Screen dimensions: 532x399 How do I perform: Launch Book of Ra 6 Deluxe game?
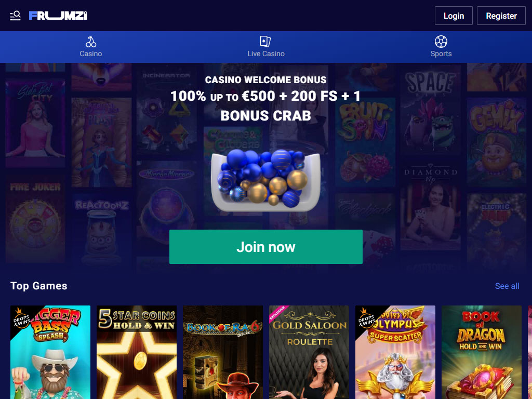[223, 352]
